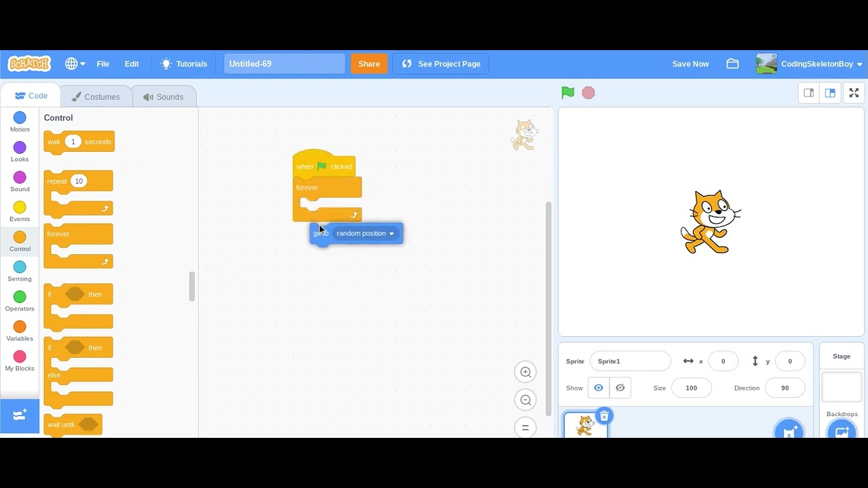Open Tutorials from the lightbulb
Image resolution: width=868 pixels, height=488 pixels.
[184, 64]
